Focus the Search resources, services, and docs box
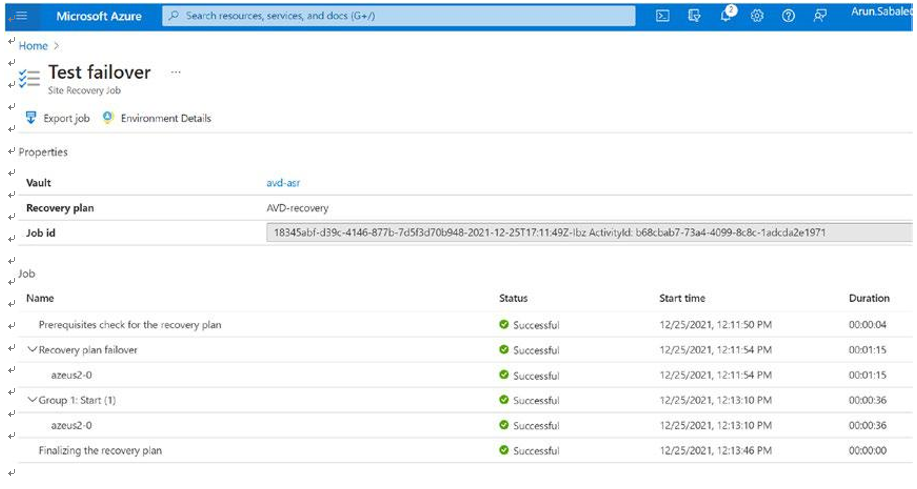Screen dimensions: 917x489 point(399,16)
